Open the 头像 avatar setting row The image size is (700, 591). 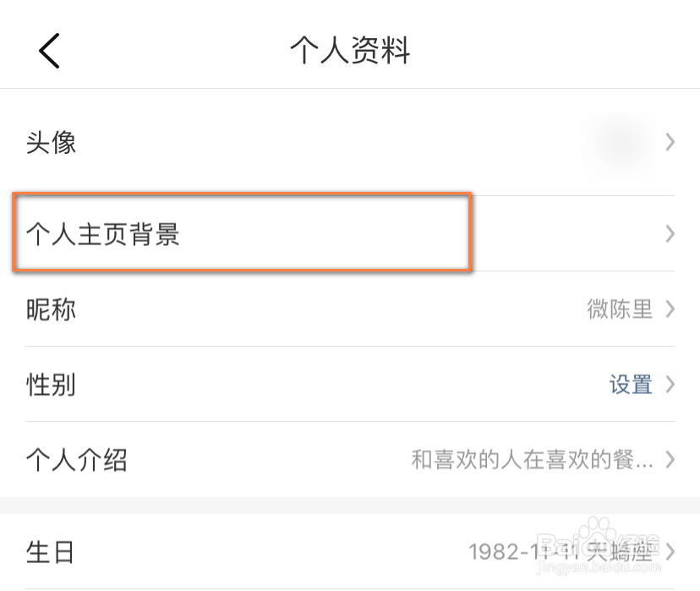pyautogui.click(x=52, y=142)
